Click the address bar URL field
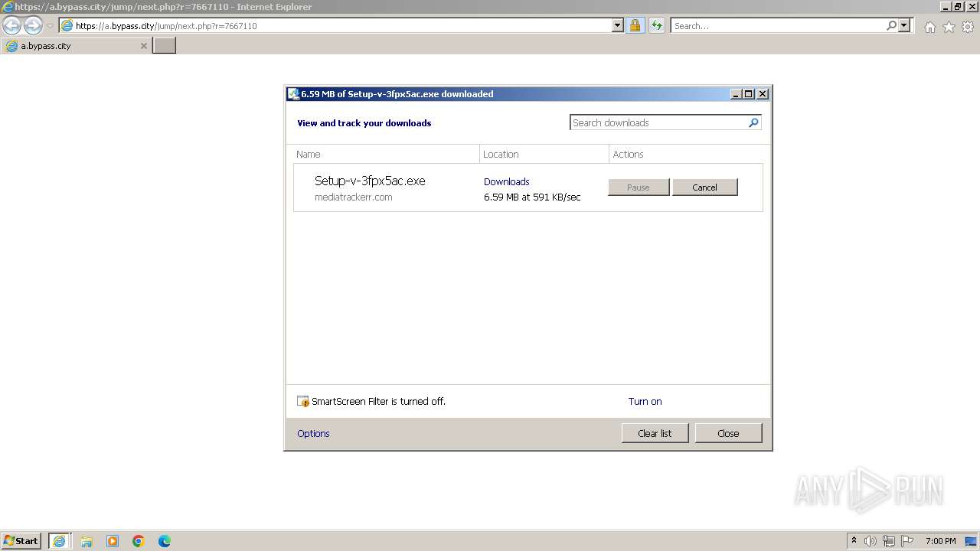Image resolution: width=980 pixels, height=551 pixels. 335,25
